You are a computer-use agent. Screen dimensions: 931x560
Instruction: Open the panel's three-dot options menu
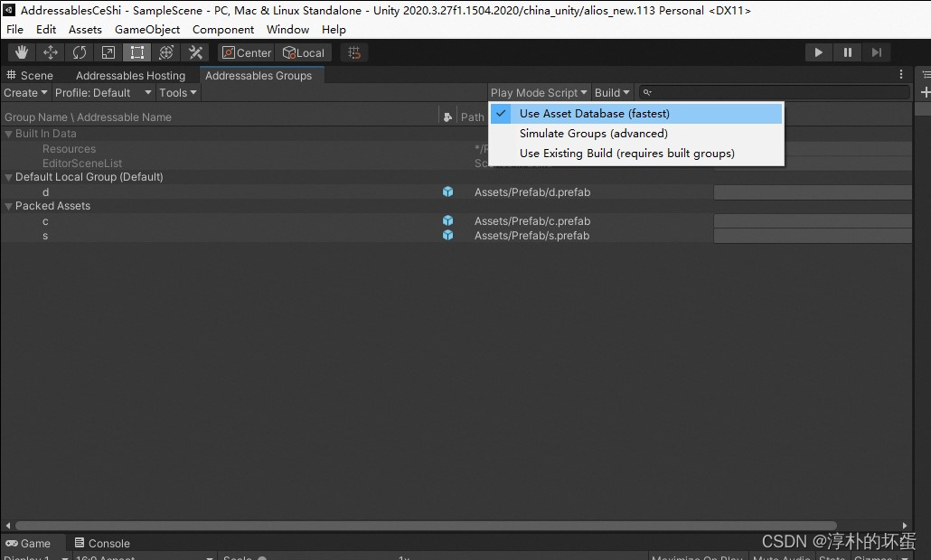[x=900, y=74]
